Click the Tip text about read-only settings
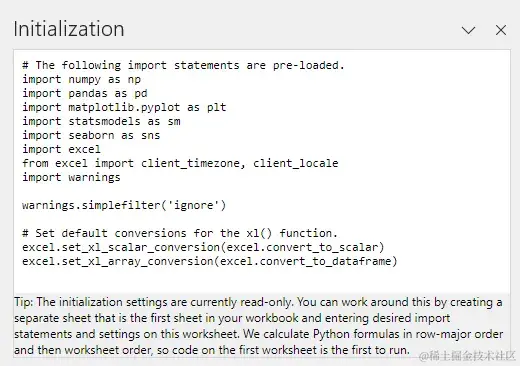 (259, 326)
